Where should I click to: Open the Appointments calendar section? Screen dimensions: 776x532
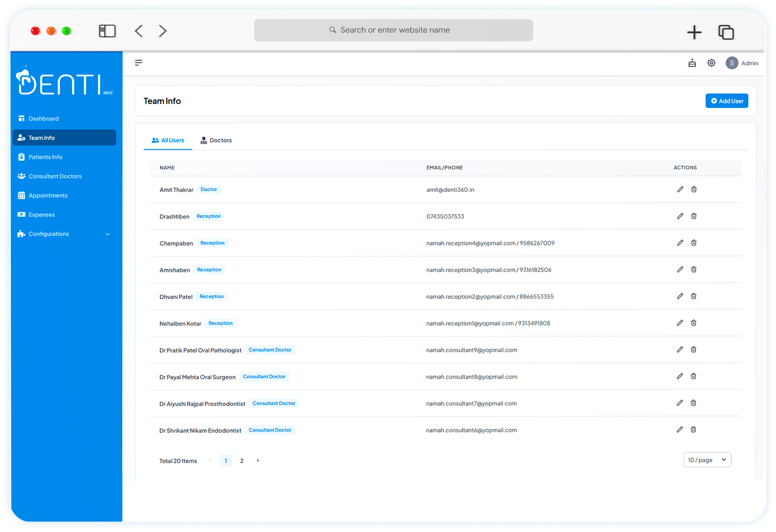pyautogui.click(x=48, y=195)
